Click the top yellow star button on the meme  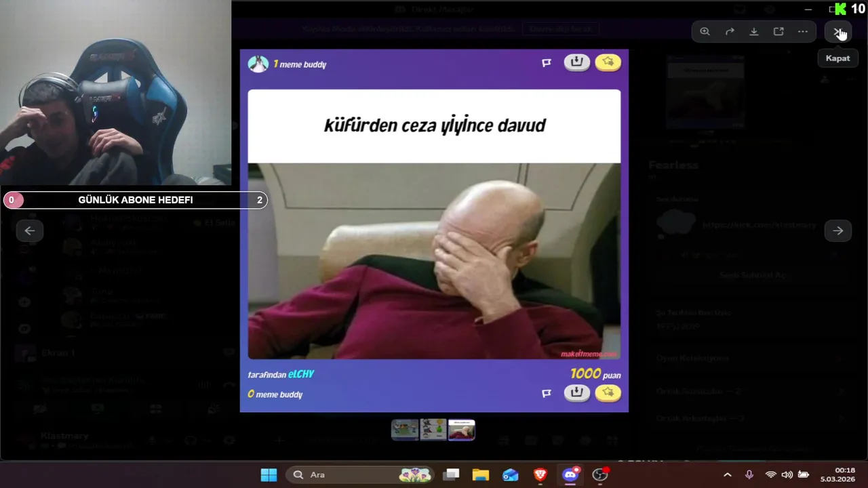click(608, 62)
